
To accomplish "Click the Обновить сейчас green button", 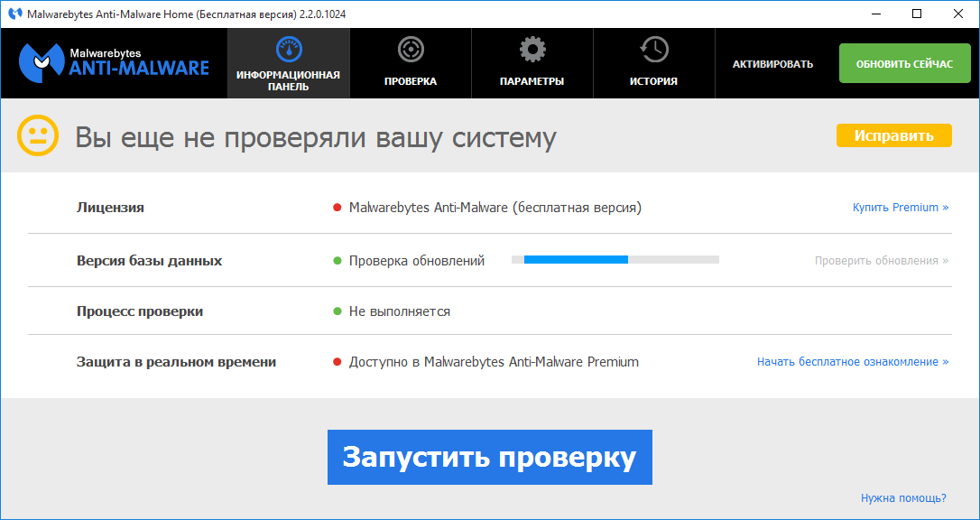I will (904, 63).
